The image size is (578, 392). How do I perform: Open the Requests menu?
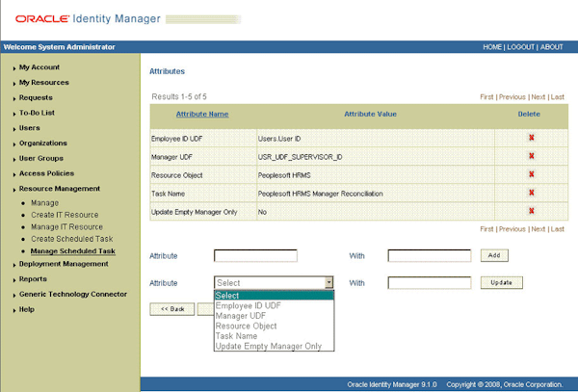36,97
